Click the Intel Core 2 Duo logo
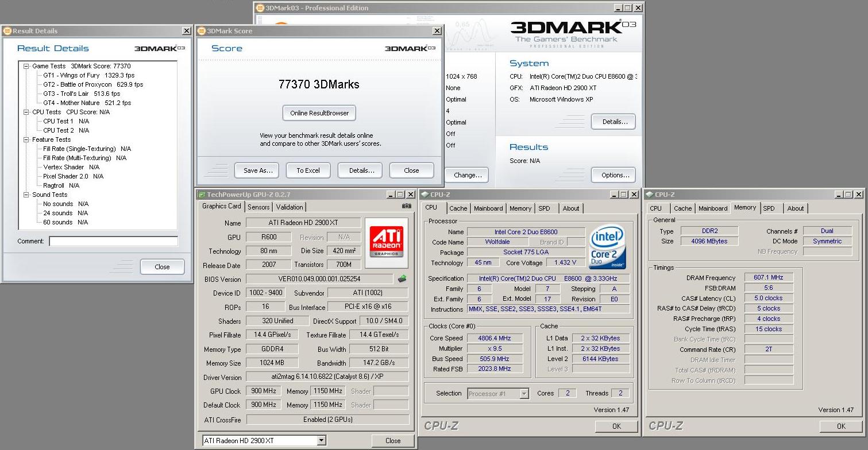The width and height of the screenshot is (868, 450). 607,246
